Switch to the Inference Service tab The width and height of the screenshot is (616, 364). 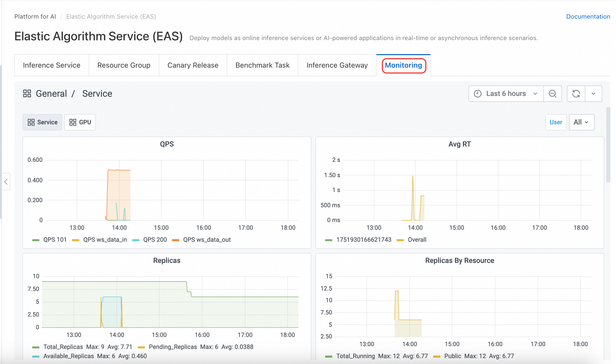tap(52, 65)
